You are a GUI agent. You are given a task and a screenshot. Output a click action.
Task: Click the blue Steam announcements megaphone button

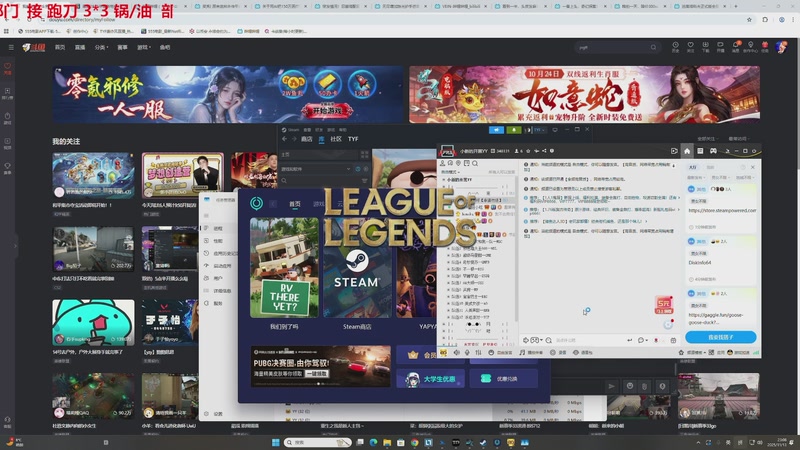pos(496,130)
